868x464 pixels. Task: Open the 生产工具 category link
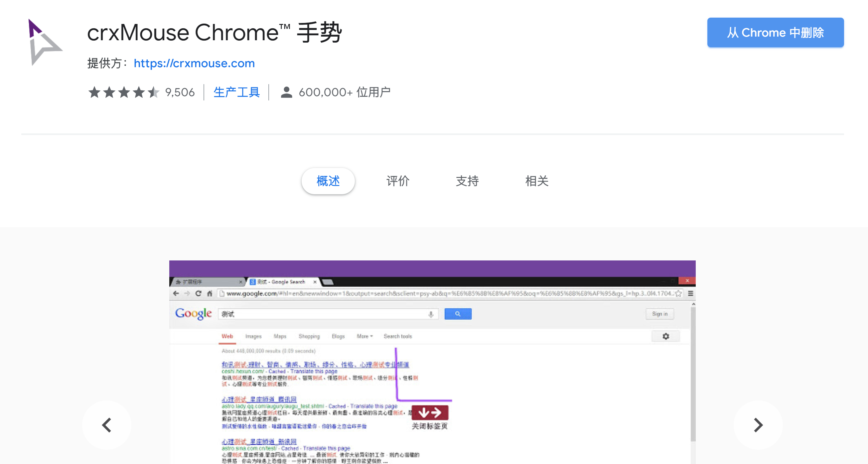pos(236,92)
